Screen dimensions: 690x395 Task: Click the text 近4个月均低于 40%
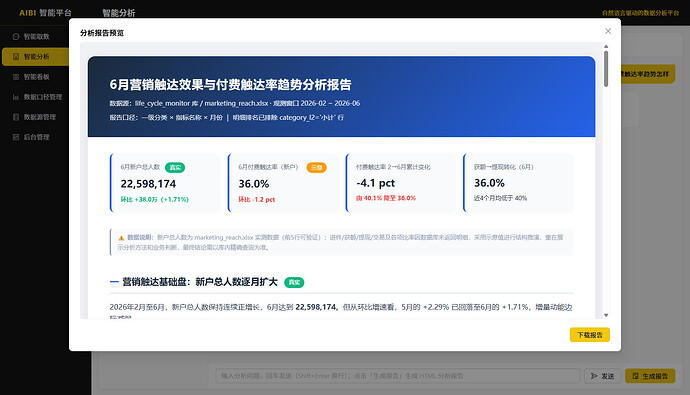(x=500, y=198)
